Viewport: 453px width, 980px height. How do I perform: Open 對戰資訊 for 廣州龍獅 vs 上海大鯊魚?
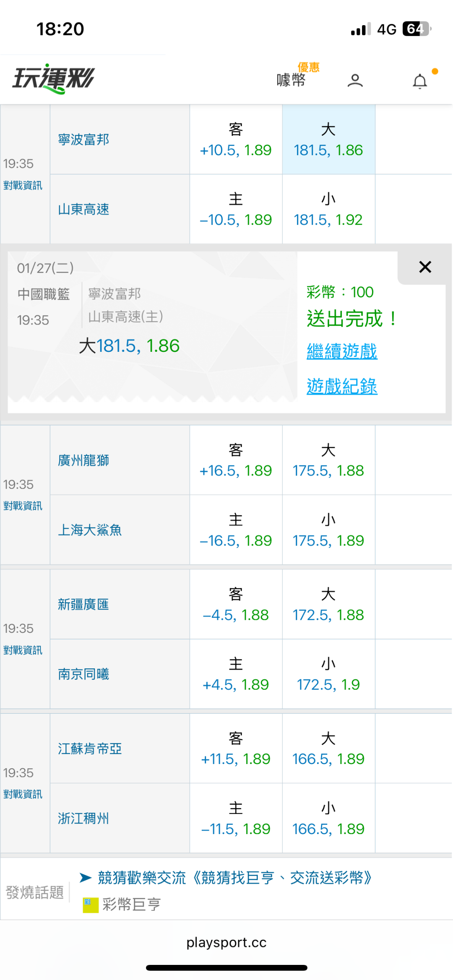(23, 506)
